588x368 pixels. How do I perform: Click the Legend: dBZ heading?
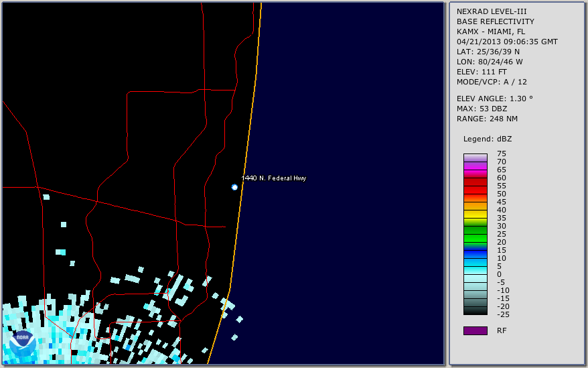point(488,139)
